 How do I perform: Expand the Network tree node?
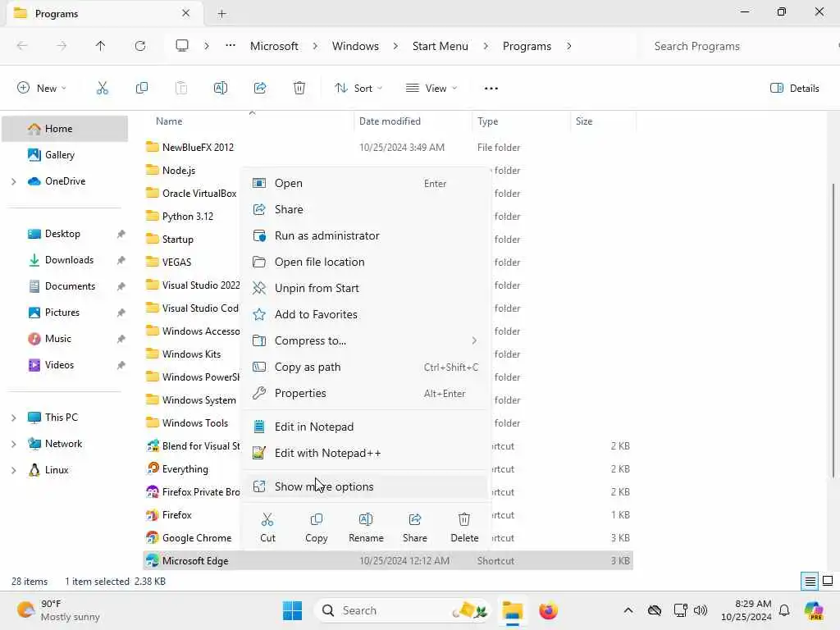pos(13,444)
